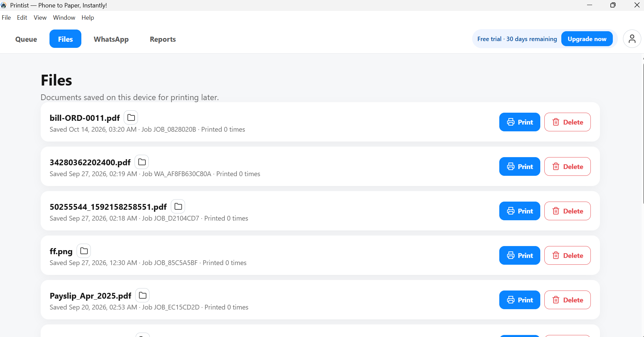Image resolution: width=644 pixels, height=337 pixels.
Task: Print Payslip_Apr_2025.pdf
Action: 520,300
